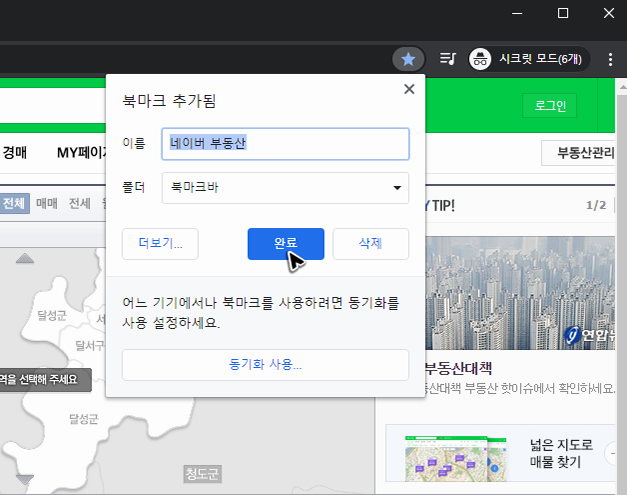Open the media control playlist icon
Screen dimensions: 627x495
point(447,59)
